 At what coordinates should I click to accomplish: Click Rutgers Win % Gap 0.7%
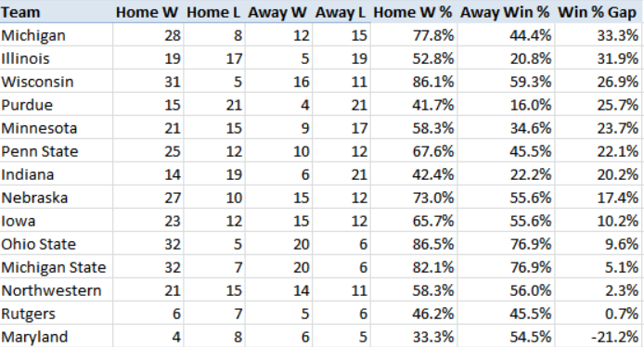coord(599,314)
